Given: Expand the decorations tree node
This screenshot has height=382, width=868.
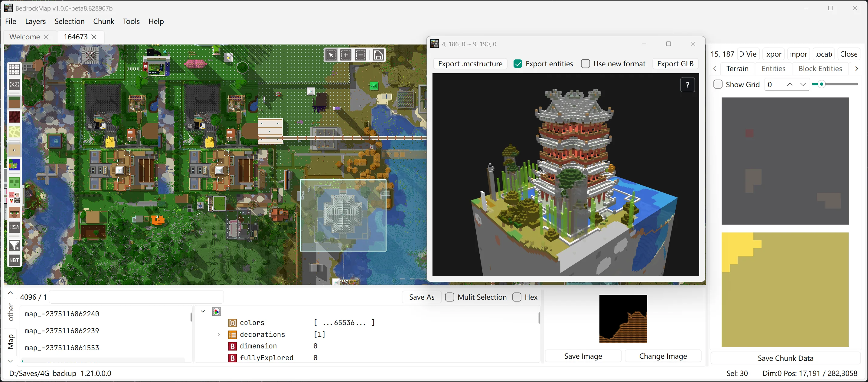Looking at the screenshot, I should coord(219,334).
